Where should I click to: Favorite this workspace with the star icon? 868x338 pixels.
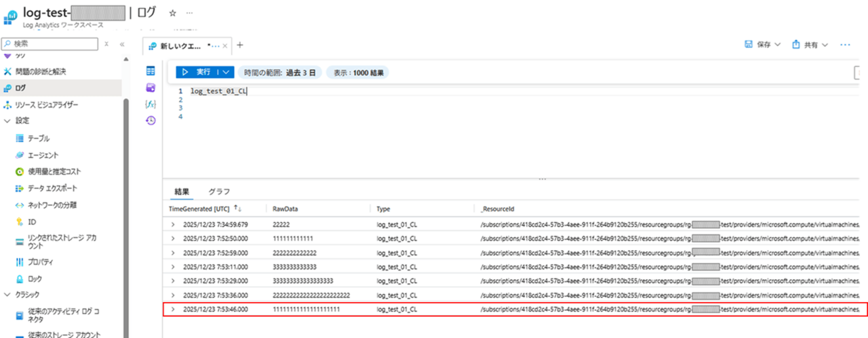coord(172,13)
